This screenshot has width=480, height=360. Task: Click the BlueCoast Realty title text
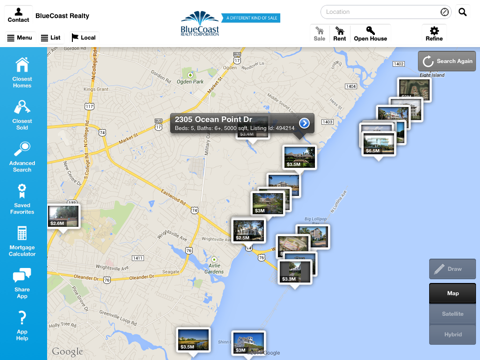[x=62, y=16]
